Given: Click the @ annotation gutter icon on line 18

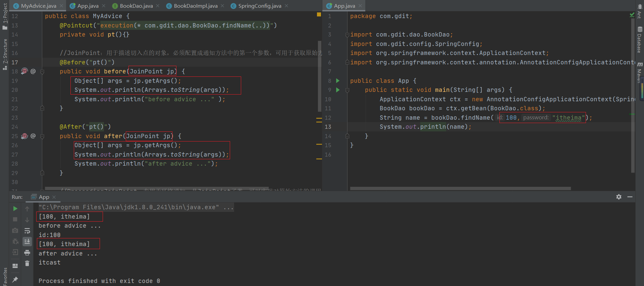Looking at the screenshot, I should (x=33, y=71).
